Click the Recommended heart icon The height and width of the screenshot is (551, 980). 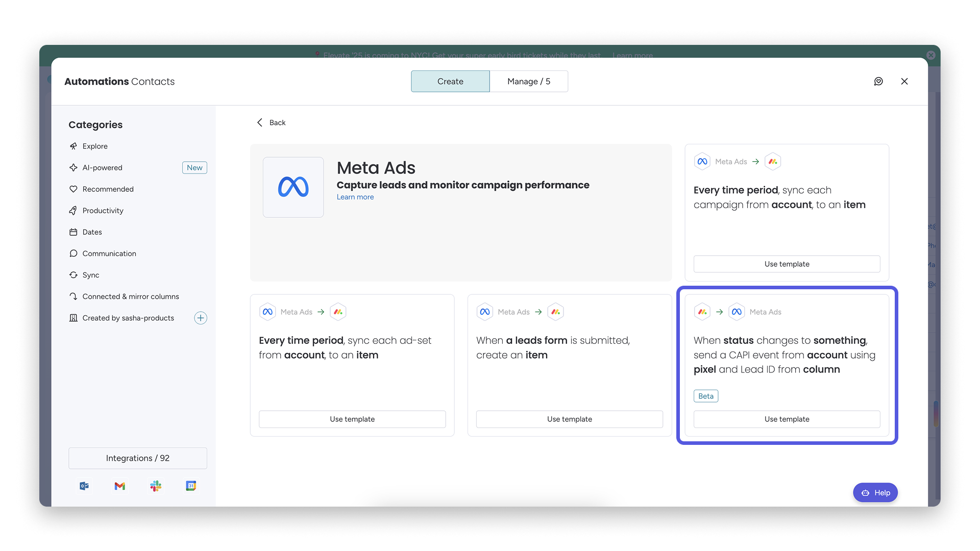pyautogui.click(x=73, y=189)
